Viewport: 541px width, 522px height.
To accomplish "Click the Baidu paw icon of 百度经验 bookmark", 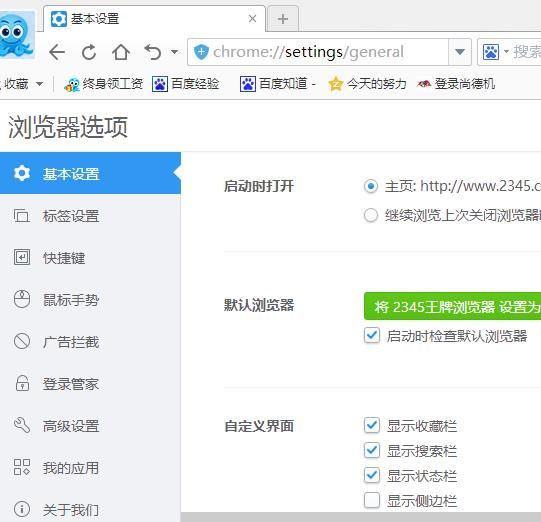I will pos(160,84).
